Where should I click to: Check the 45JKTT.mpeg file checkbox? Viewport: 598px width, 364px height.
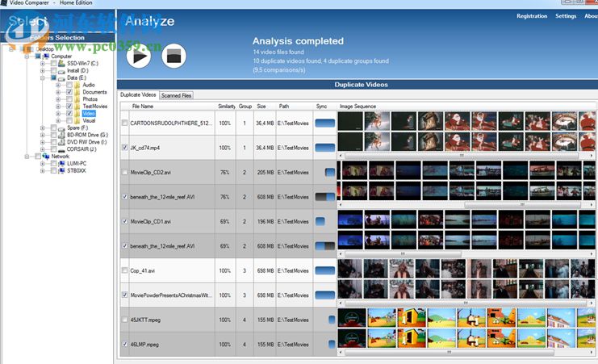pyautogui.click(x=125, y=320)
